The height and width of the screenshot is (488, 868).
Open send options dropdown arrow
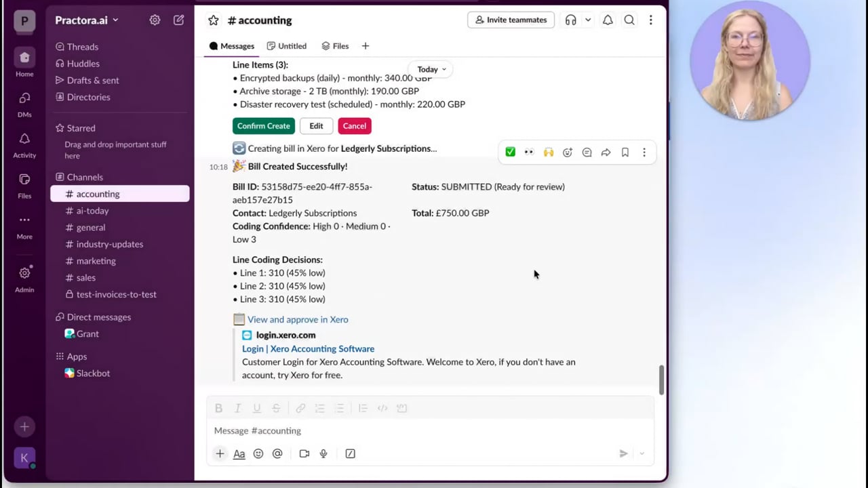(642, 453)
